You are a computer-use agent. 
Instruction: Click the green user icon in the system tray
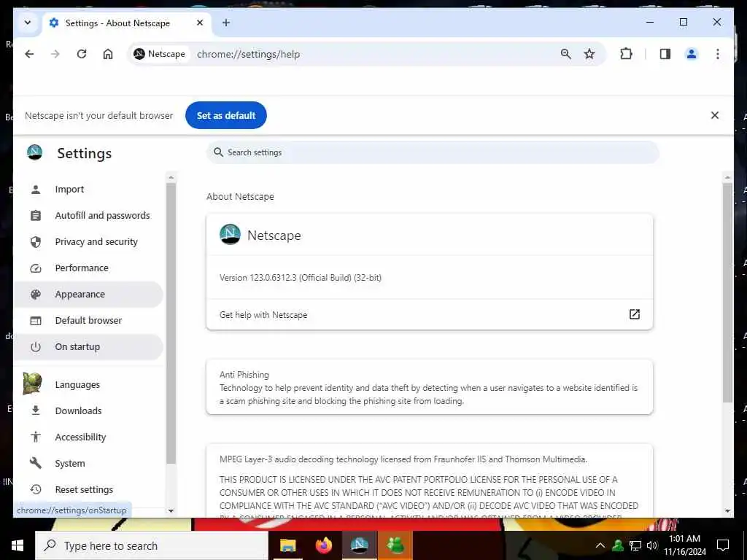point(618,545)
